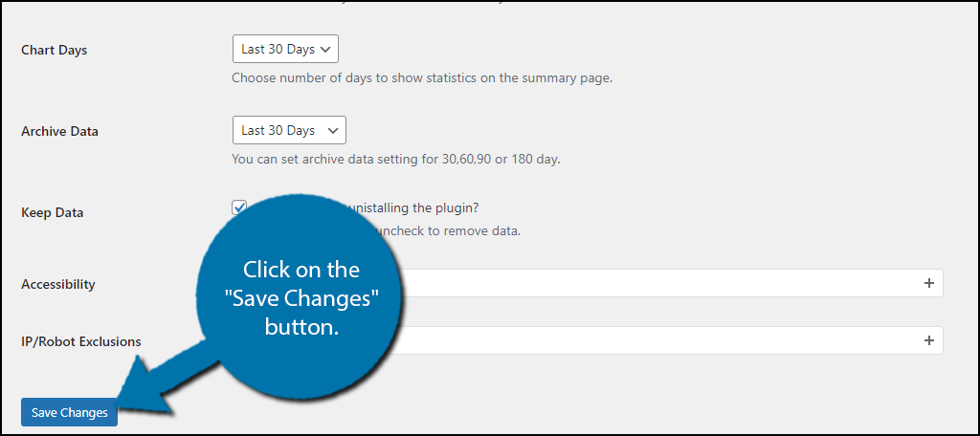This screenshot has height=436, width=980.
Task: Click the Save Changes button
Action: [69, 412]
